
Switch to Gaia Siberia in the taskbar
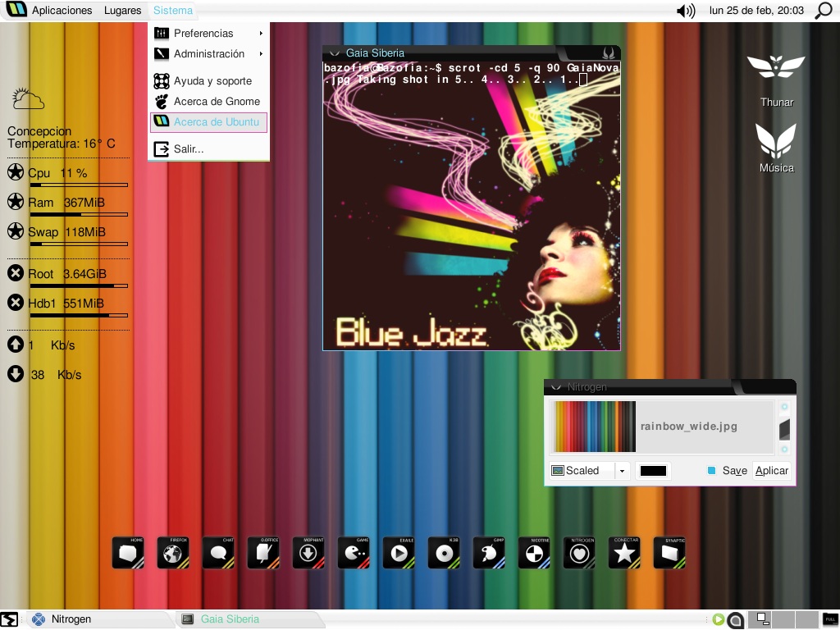click(249, 619)
